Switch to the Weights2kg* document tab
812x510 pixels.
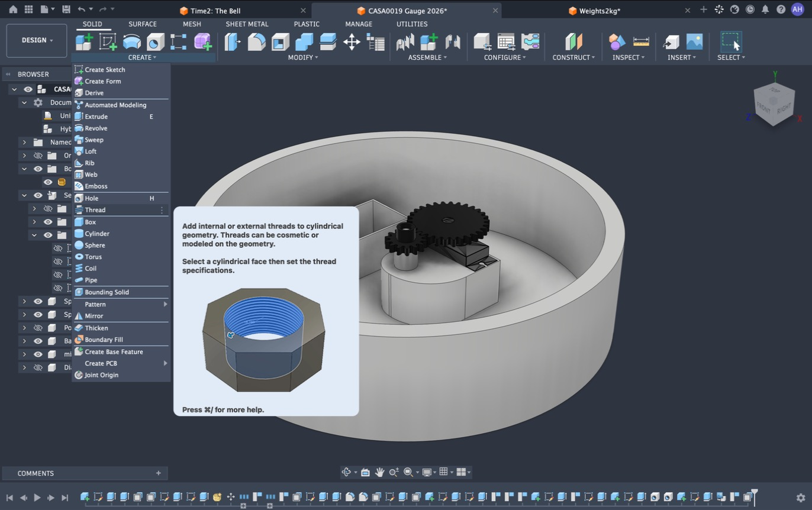coord(600,11)
